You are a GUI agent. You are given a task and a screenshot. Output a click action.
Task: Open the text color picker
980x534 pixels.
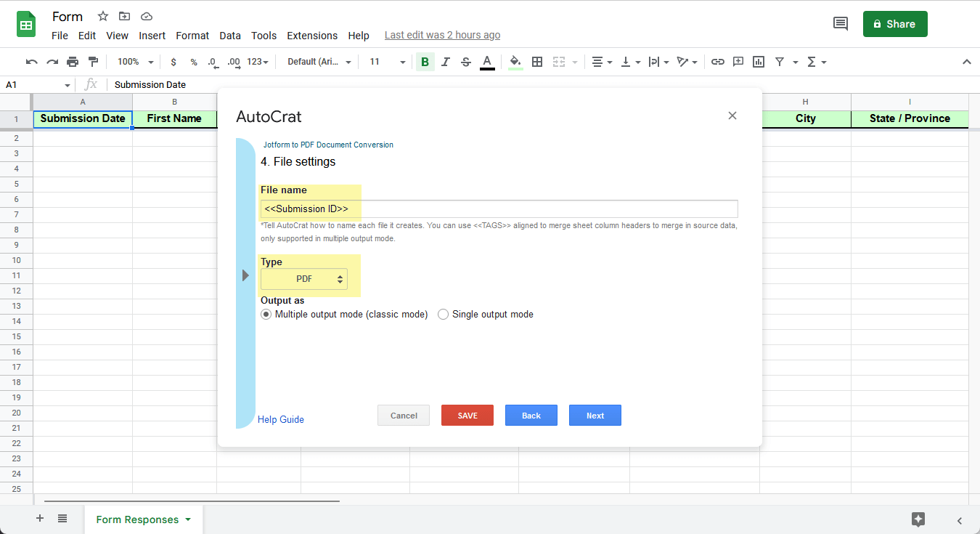pyautogui.click(x=487, y=62)
